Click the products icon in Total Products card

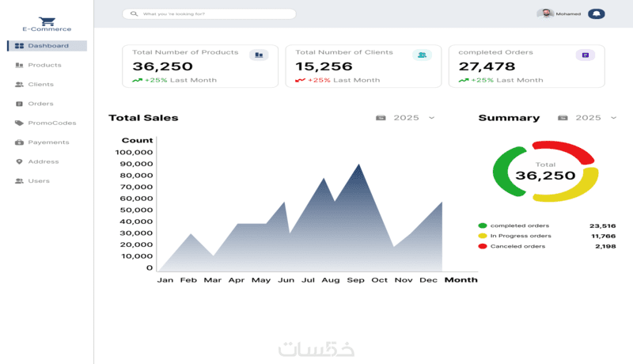click(259, 55)
